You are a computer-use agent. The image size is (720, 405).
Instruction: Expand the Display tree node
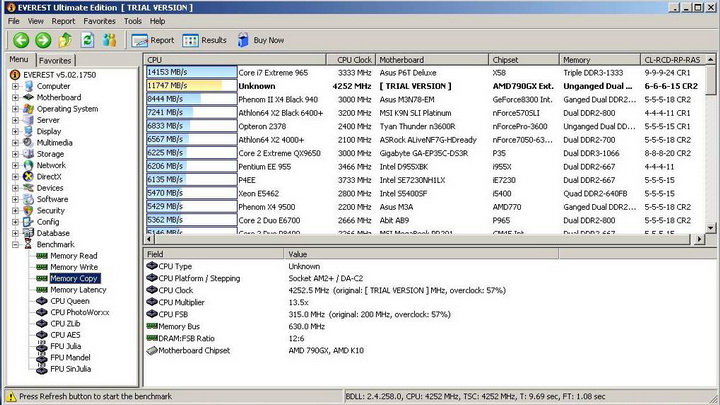click(15, 131)
